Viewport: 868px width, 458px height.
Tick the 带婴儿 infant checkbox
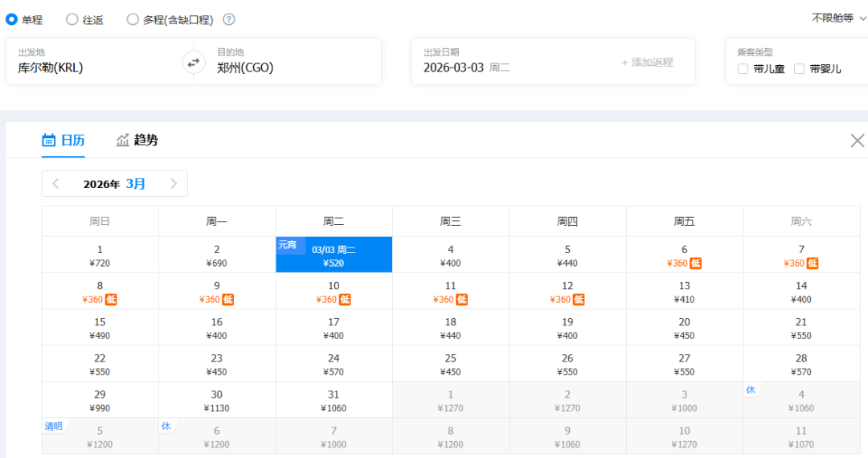(800, 69)
